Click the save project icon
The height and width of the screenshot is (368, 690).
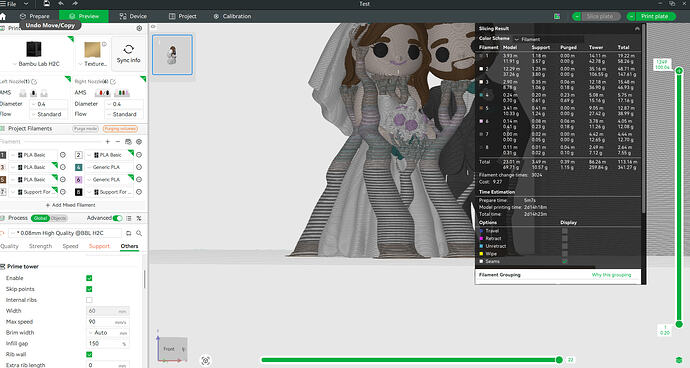(46, 4)
